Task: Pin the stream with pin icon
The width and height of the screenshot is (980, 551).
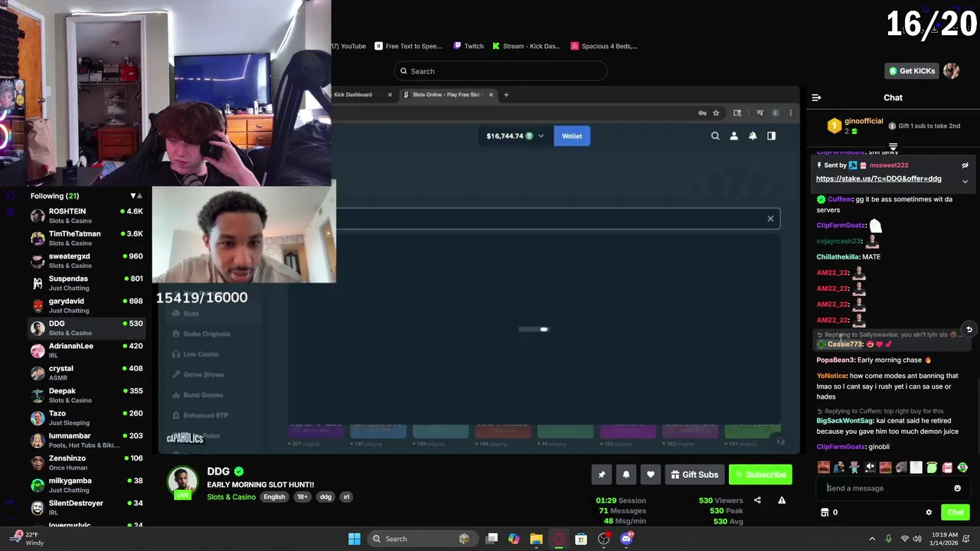Action: pyautogui.click(x=602, y=475)
